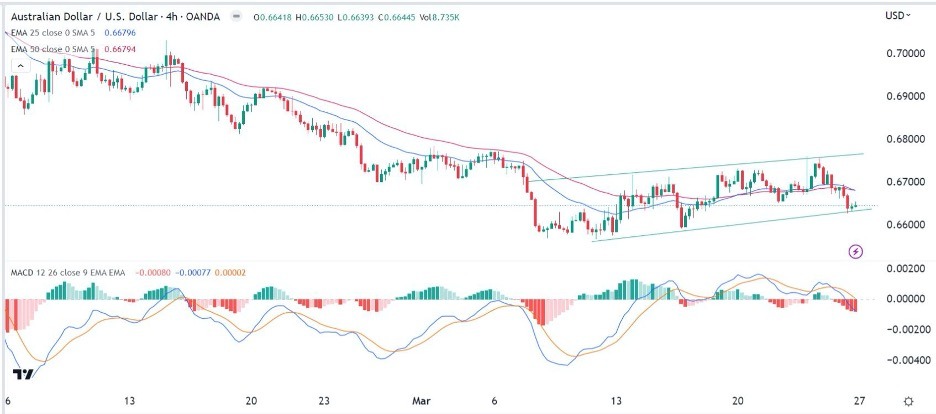Open the USD currency dropdown

point(898,15)
